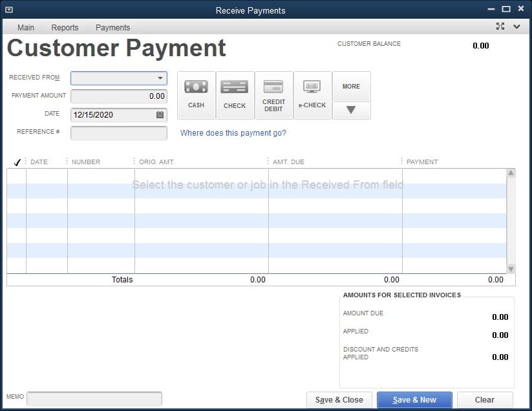
Task: Open the Payments tab
Action: [x=112, y=28]
